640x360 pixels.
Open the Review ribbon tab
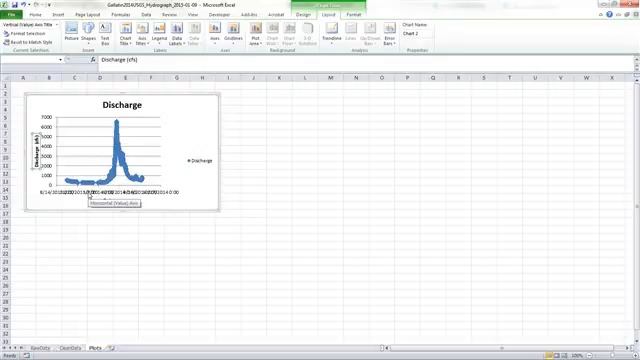[x=169, y=15]
